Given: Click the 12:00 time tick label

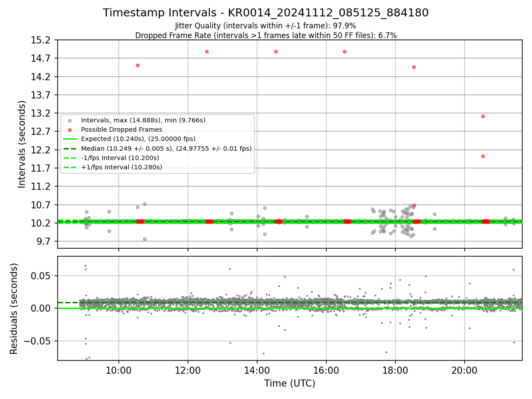Looking at the screenshot, I should tap(188, 370).
